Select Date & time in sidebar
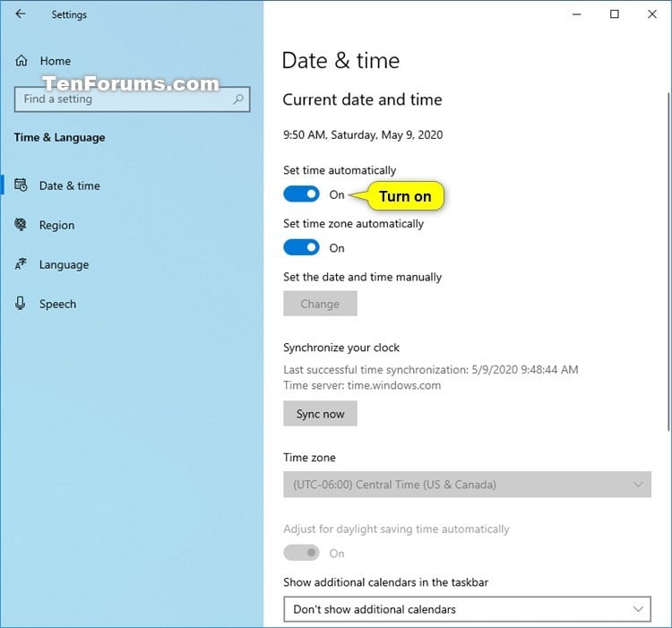 (x=69, y=185)
